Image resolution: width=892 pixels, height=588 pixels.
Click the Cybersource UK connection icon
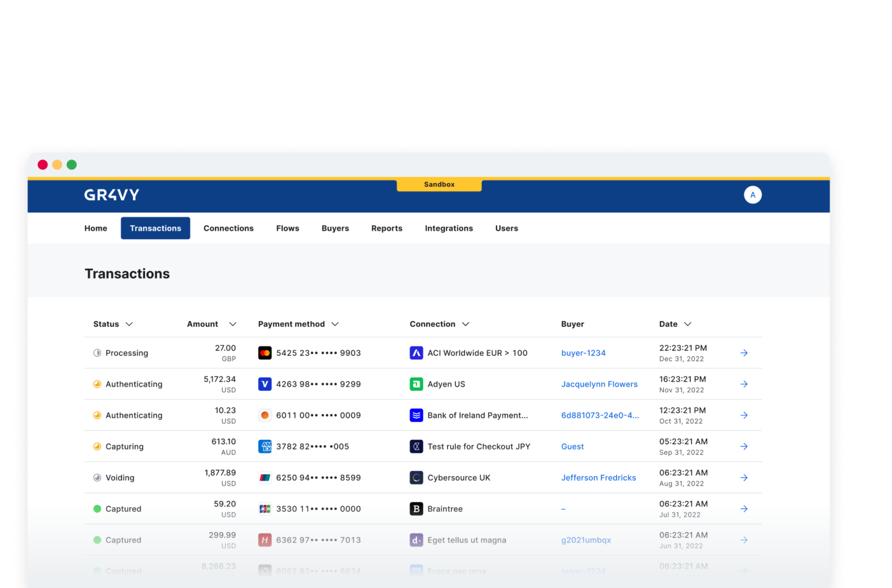416,477
